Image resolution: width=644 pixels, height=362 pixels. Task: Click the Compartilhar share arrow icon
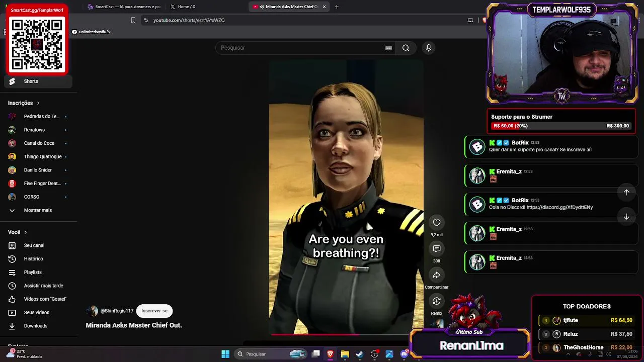click(437, 275)
